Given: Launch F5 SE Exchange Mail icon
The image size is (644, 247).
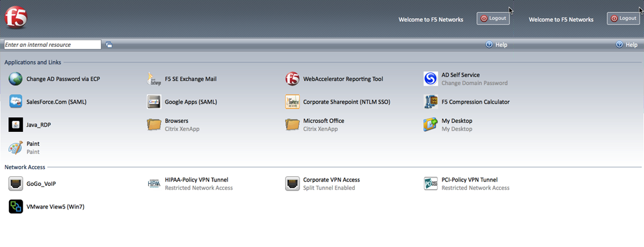Looking at the screenshot, I should pyautogui.click(x=154, y=78).
